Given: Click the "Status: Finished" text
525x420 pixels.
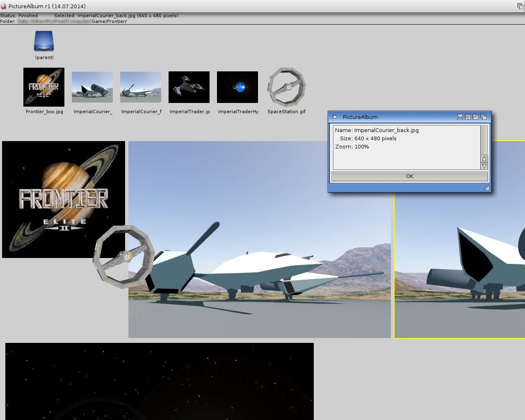Looking at the screenshot, I should [x=19, y=16].
